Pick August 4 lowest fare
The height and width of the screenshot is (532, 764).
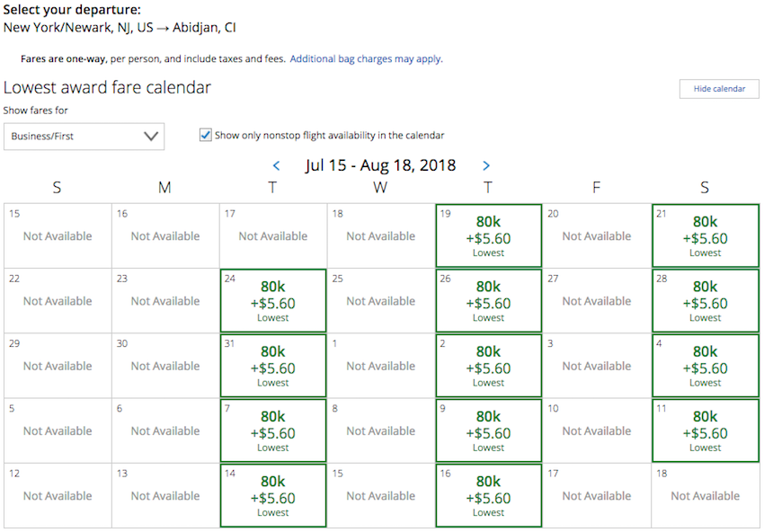[705, 365]
